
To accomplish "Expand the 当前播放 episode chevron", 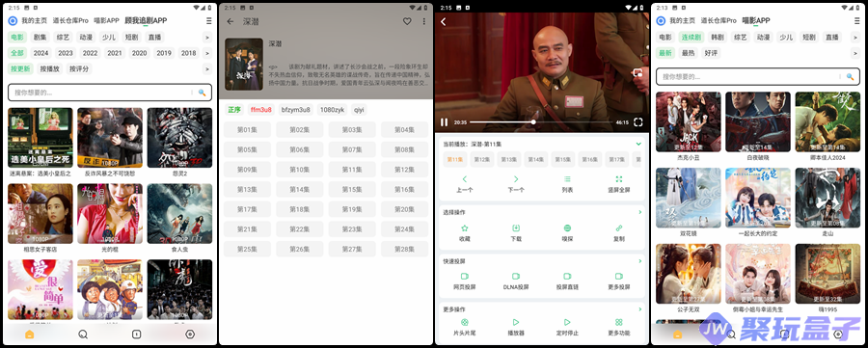I will [x=638, y=144].
